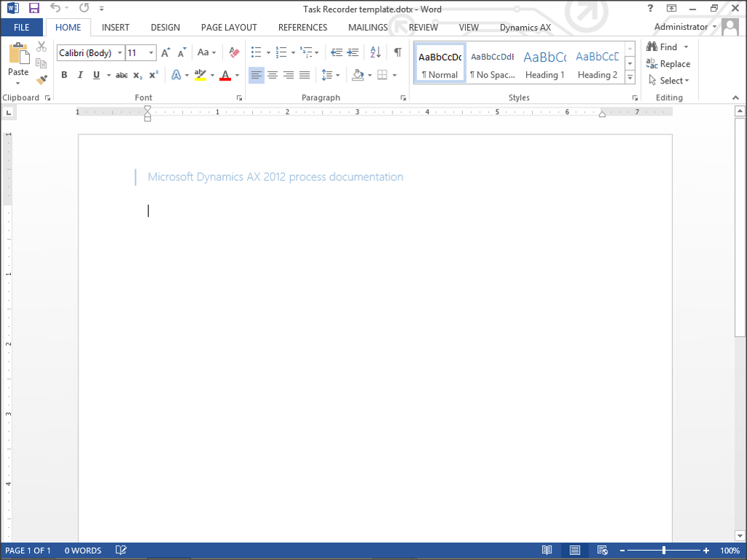Open the font size dropdown
The width and height of the screenshot is (747, 560).
pos(151,53)
